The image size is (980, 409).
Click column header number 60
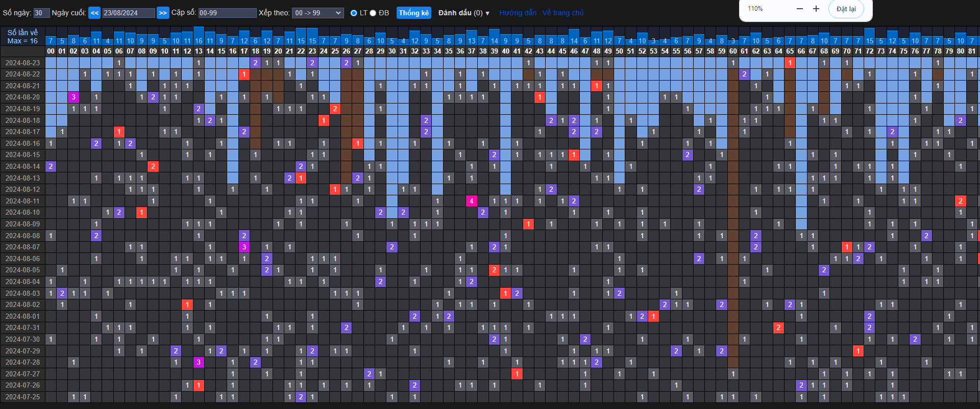(x=733, y=51)
